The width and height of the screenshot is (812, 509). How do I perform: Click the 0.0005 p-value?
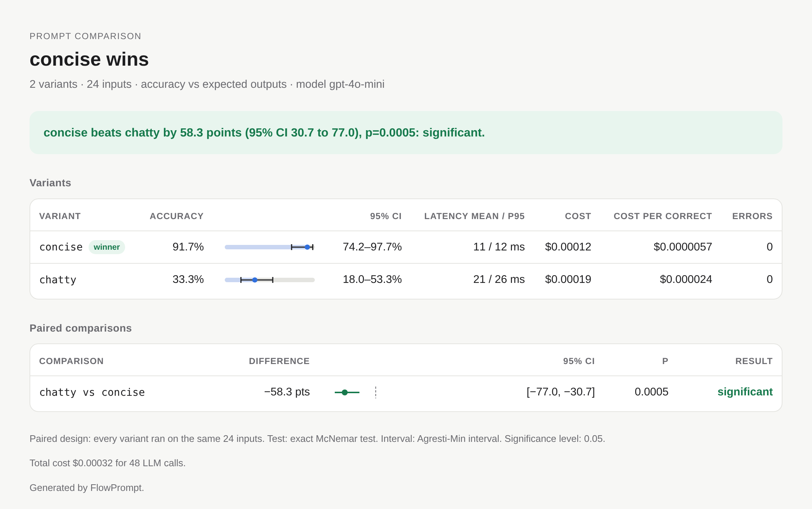coord(651,392)
